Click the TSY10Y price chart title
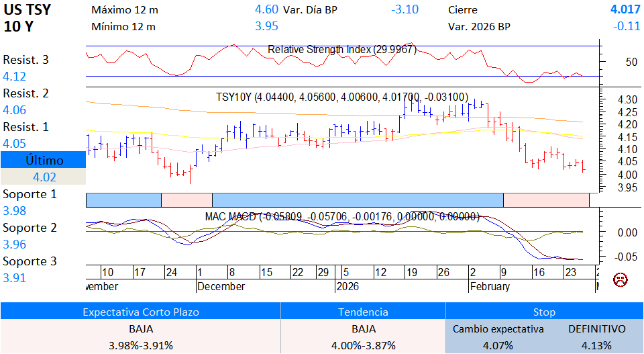Image resolution: width=644 pixels, height=354 pixels. pos(342,97)
